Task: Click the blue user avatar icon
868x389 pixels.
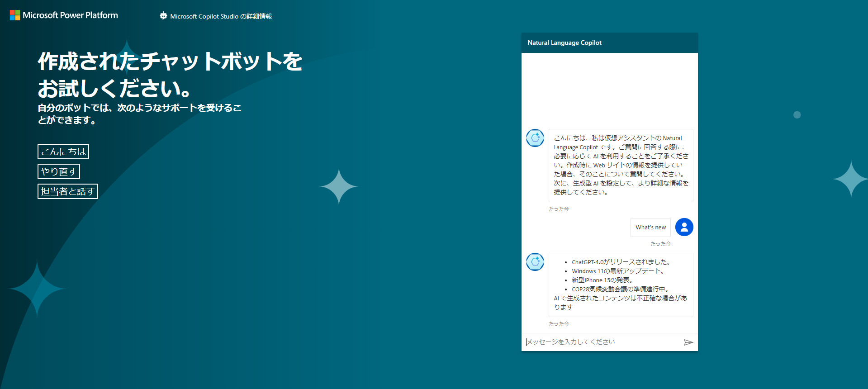Action: pos(684,227)
